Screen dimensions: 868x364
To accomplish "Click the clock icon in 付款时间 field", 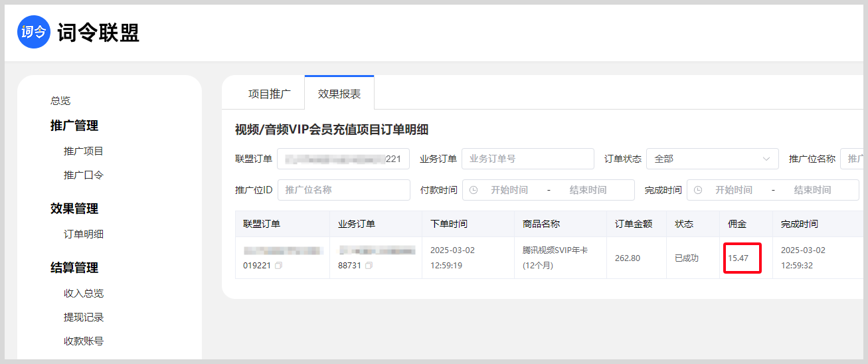I will (x=474, y=190).
